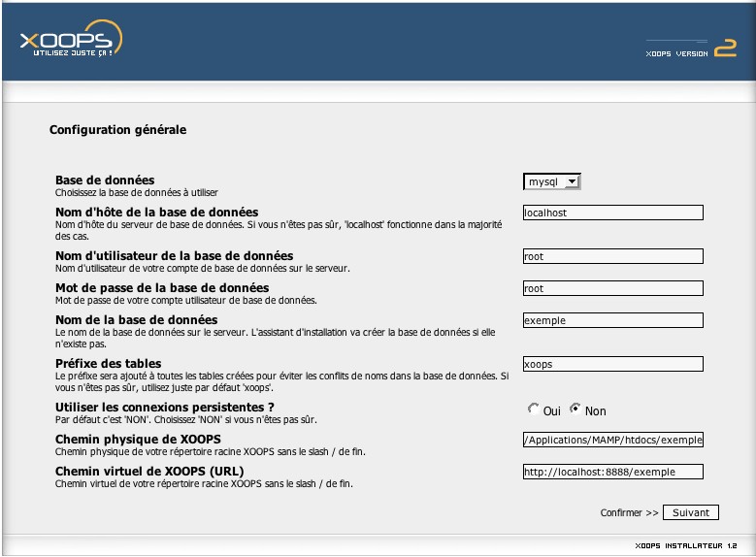
Task: Focus the database hostname field containing localhost
Action: click(612, 213)
